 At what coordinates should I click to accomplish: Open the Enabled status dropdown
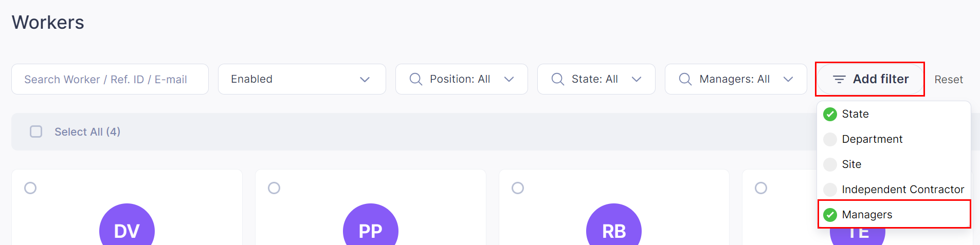click(302, 79)
